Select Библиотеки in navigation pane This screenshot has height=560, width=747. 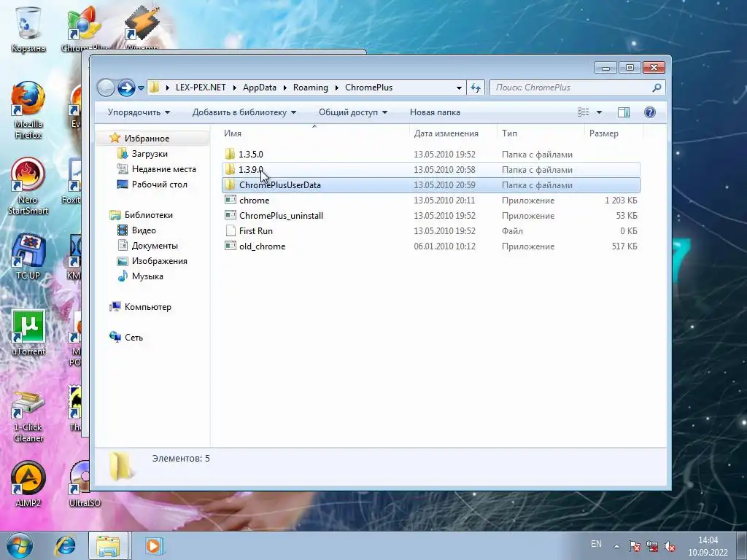(148, 215)
